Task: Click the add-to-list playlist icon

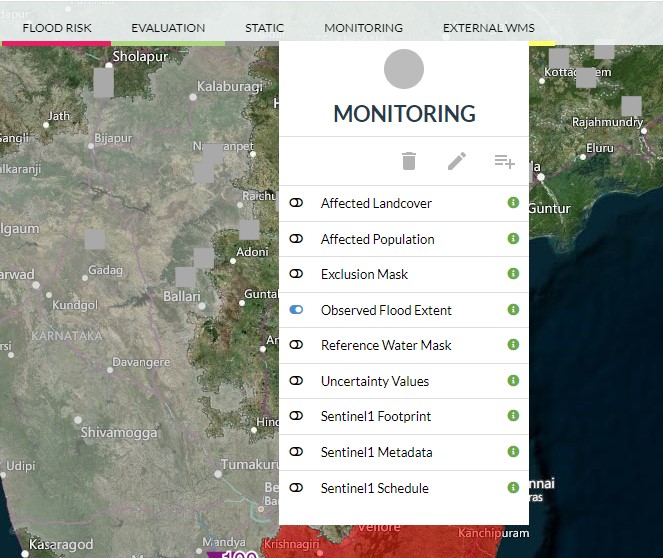Action: click(504, 161)
